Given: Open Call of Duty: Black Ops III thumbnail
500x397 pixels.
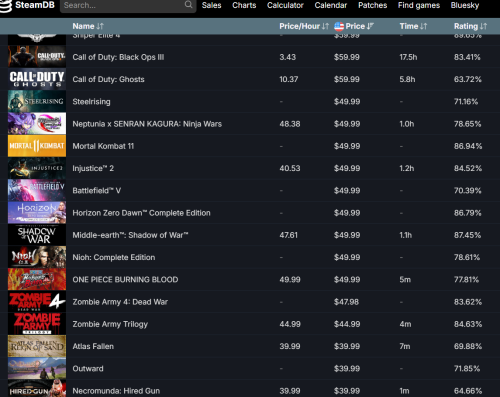Looking at the screenshot, I should click(x=37, y=57).
